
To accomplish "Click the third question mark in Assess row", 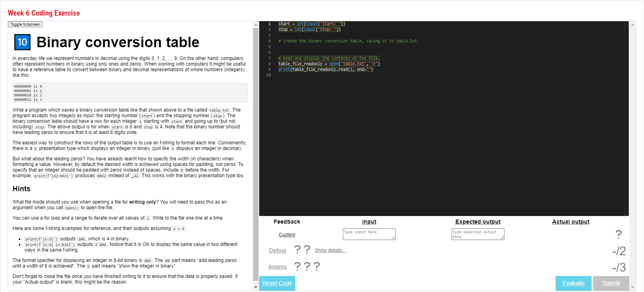I will (317, 266).
